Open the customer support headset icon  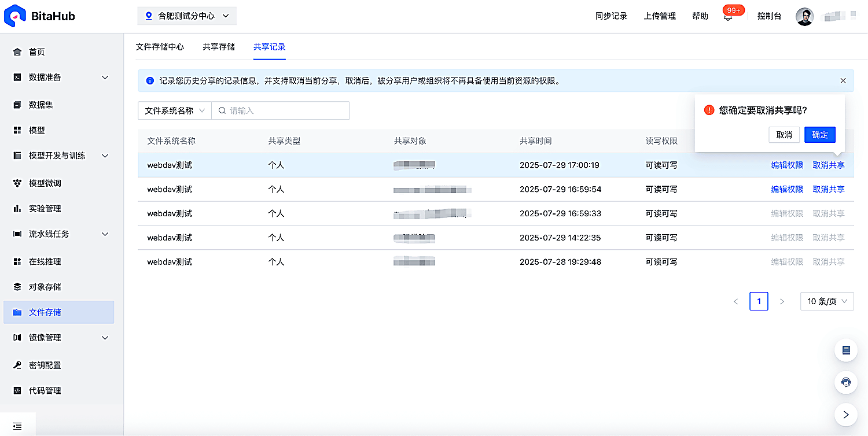coord(846,382)
